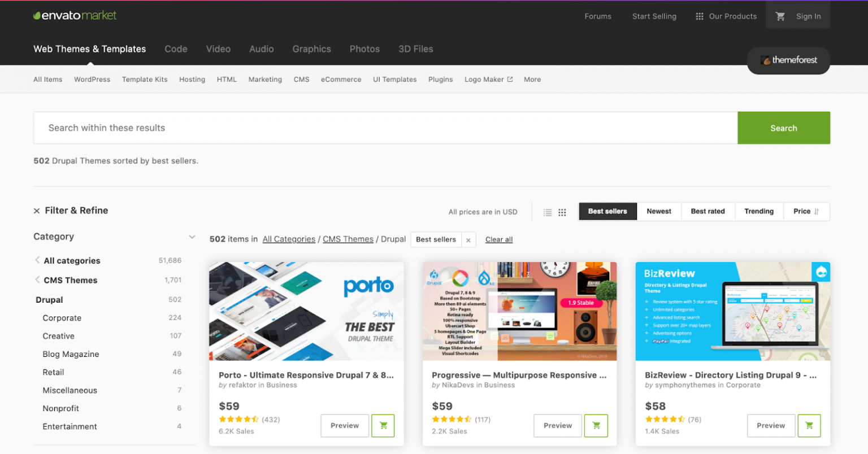Switch to list view layout
Screen dimensions: 868x454
pyautogui.click(x=547, y=212)
